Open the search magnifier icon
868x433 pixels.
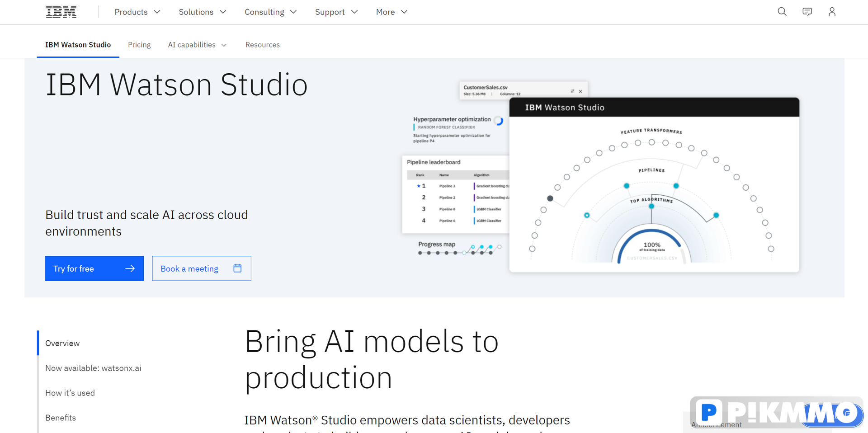coord(782,12)
